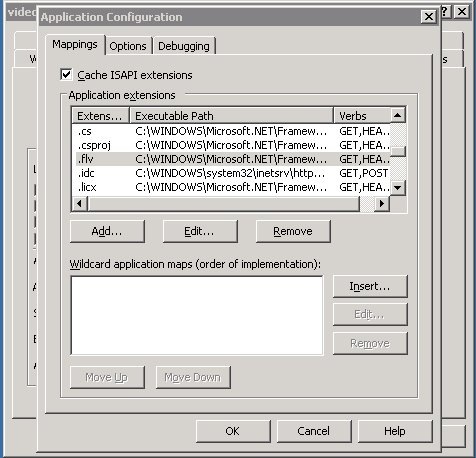
Task: Close the Application Configuration dialog
Action: pyautogui.click(x=429, y=16)
